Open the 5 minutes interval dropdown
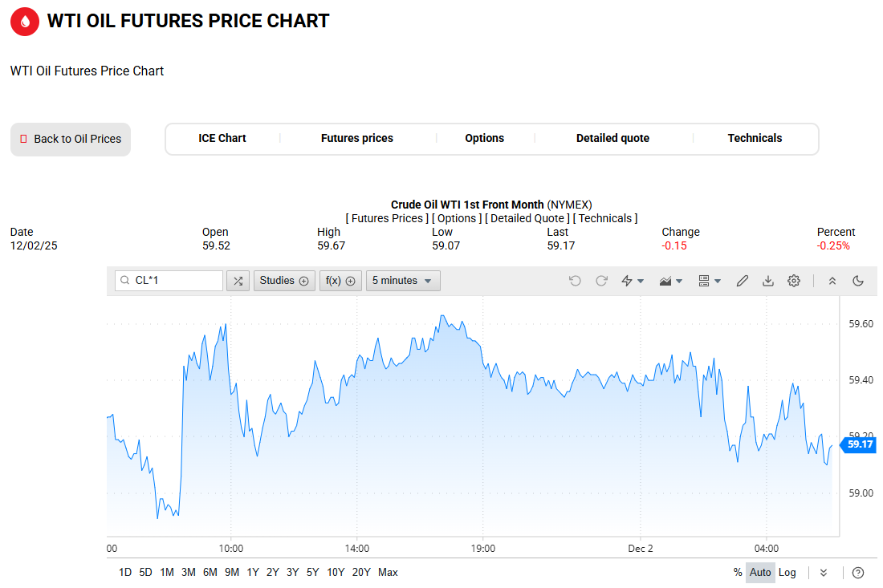 pos(403,281)
